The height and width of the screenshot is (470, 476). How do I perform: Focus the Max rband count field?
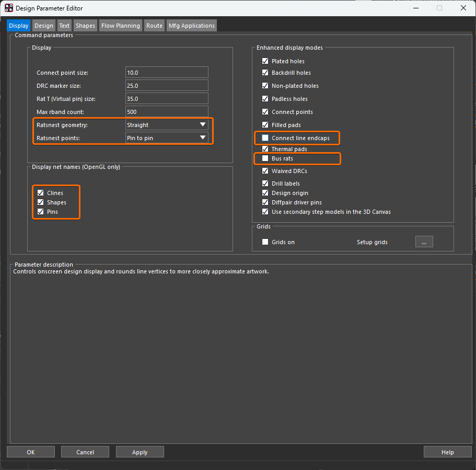(167, 112)
